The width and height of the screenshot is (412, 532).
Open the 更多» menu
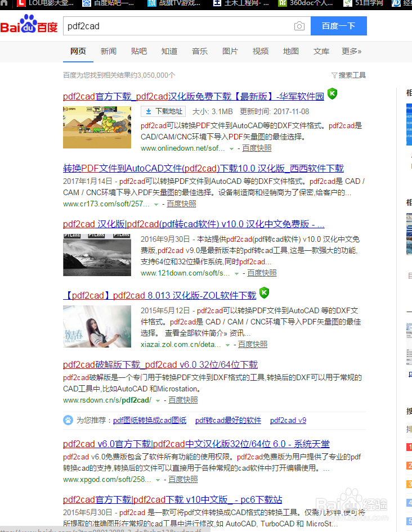pyautogui.click(x=352, y=51)
